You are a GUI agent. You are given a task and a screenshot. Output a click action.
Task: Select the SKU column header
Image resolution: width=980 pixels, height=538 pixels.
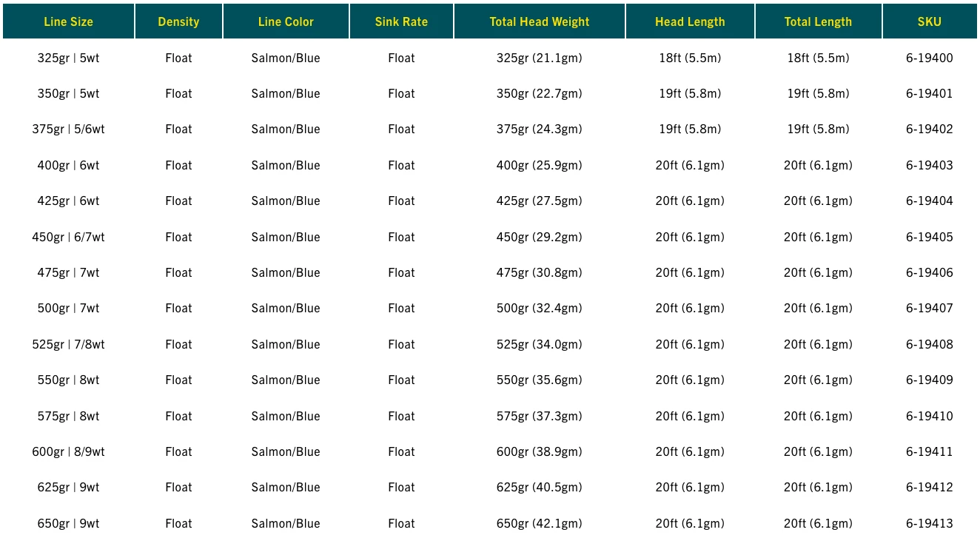929,21
